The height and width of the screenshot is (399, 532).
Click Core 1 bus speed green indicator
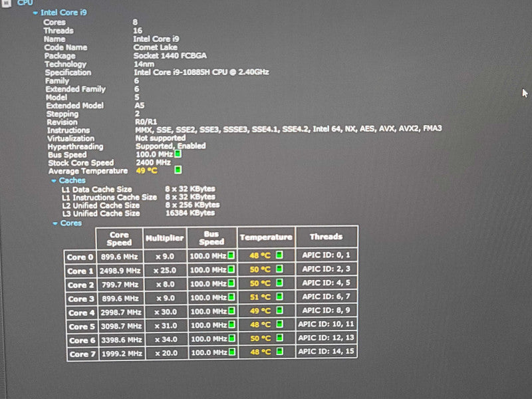(x=231, y=269)
